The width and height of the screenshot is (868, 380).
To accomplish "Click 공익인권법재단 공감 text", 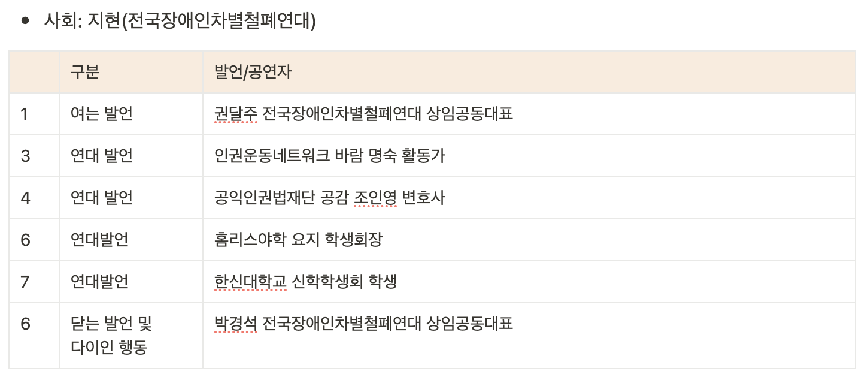I will pos(281,198).
